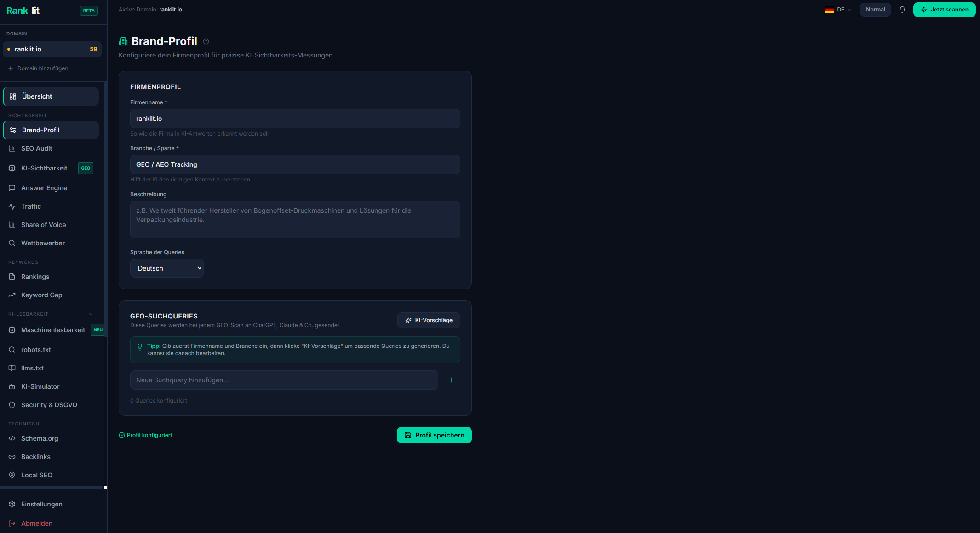Start scan with Jetzt scannen button

(944, 10)
